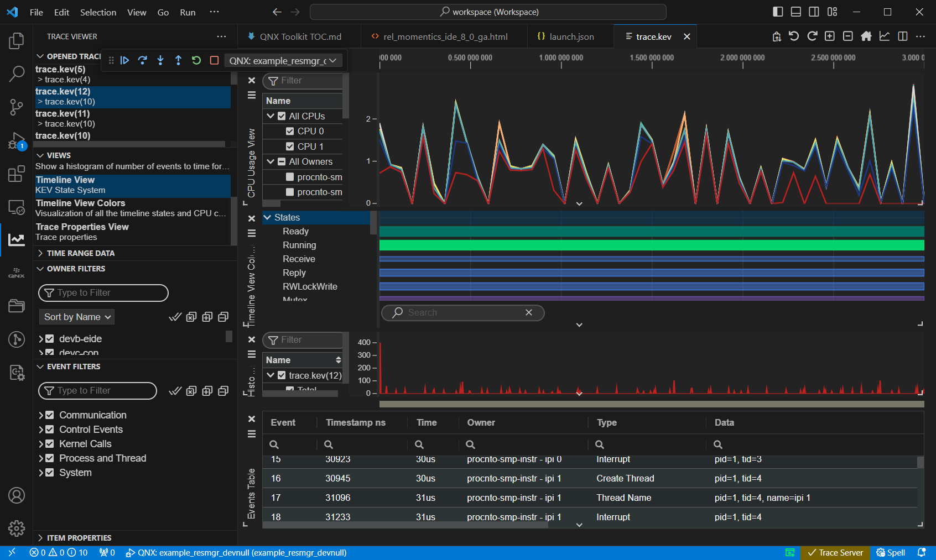Switch to launch.json tab
Viewport: 936px width, 560px height.
pos(570,36)
